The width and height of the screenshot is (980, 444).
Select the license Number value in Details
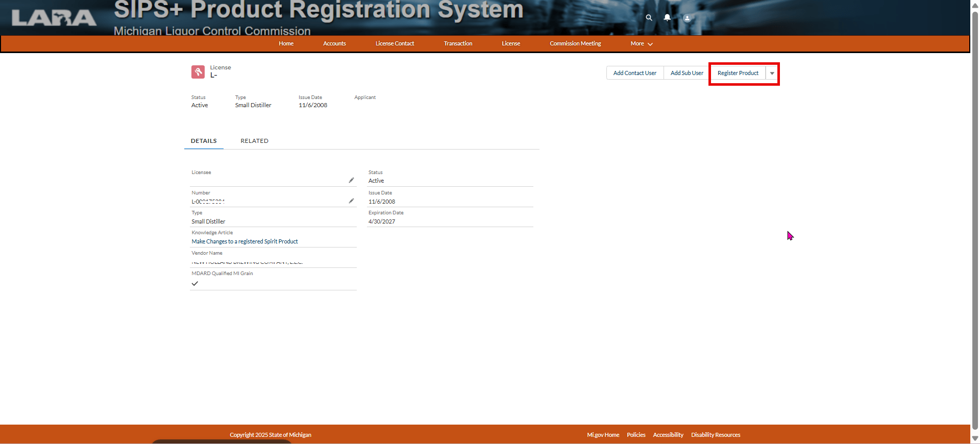(208, 202)
